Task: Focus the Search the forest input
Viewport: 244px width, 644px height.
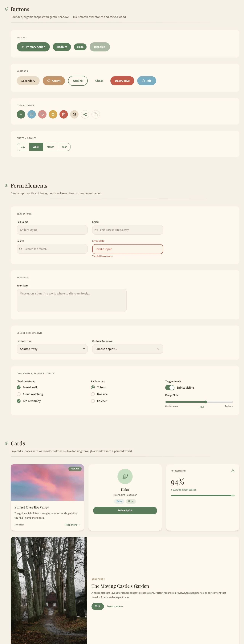Action: tap(52, 249)
